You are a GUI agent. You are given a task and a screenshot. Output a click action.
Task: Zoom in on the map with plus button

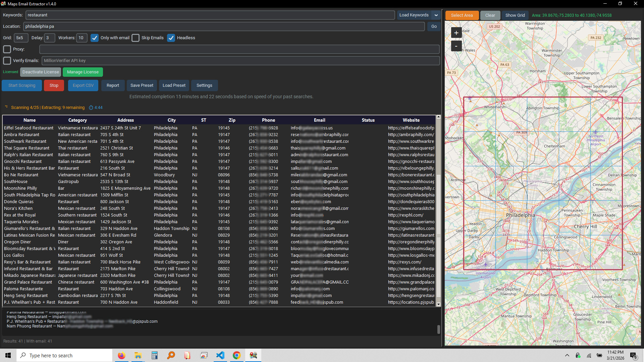pyautogui.click(x=456, y=33)
